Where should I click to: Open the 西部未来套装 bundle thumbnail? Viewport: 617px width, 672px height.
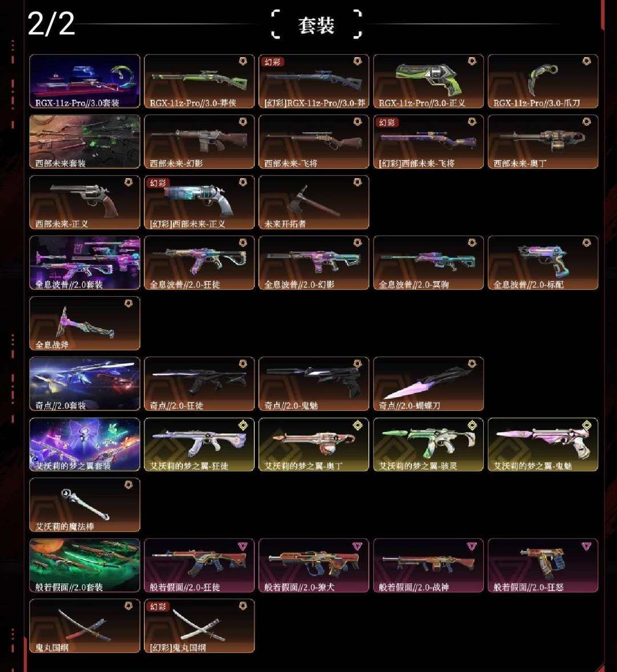[x=85, y=142]
